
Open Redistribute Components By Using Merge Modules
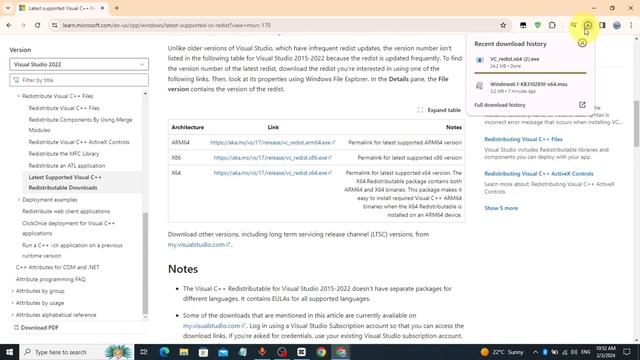coord(80,125)
